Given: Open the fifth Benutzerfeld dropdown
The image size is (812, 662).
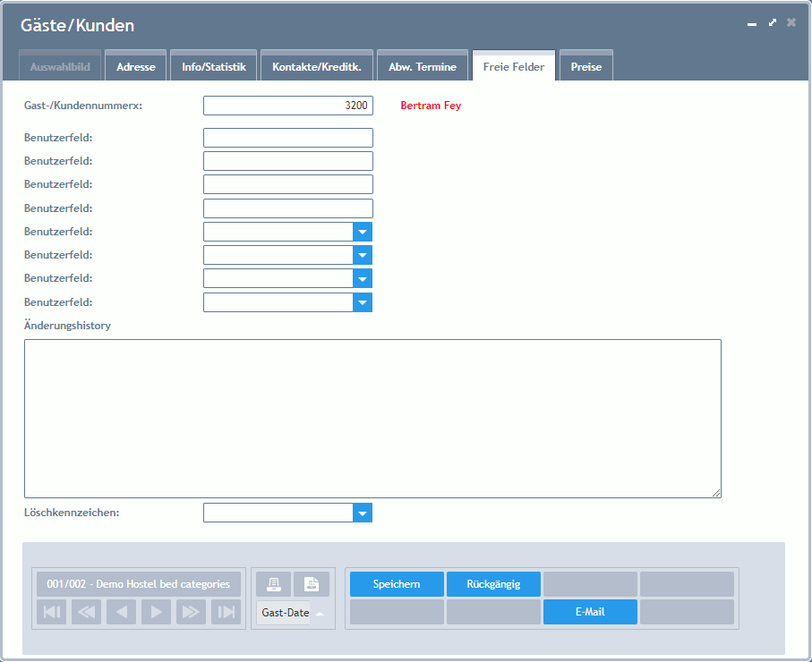Looking at the screenshot, I should 363,232.
